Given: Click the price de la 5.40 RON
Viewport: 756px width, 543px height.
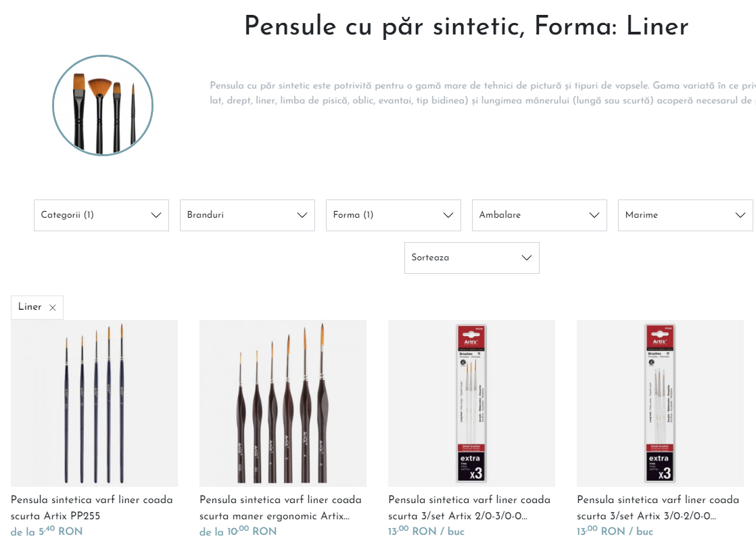Looking at the screenshot, I should pos(47,531).
